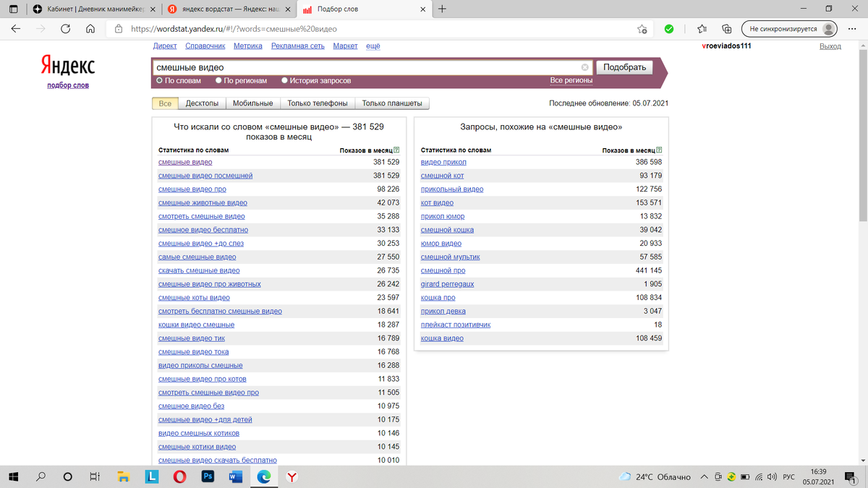Add page to favorites star icon

click(642, 29)
